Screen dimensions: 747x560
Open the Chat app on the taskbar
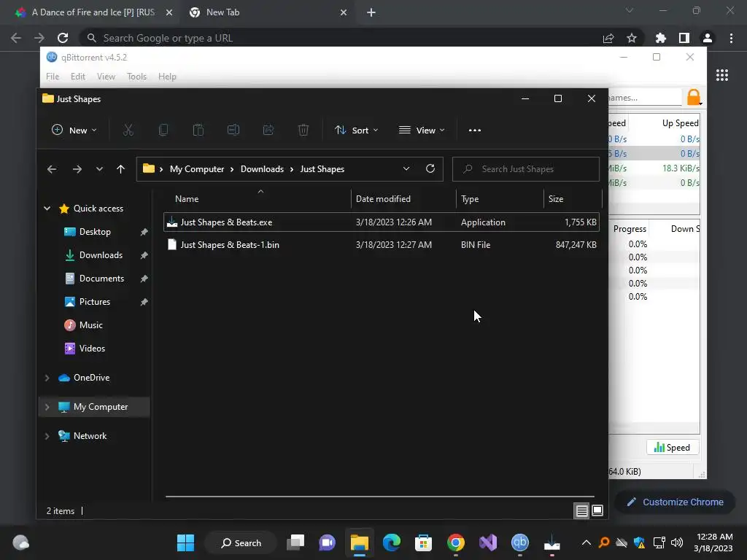[327, 542]
